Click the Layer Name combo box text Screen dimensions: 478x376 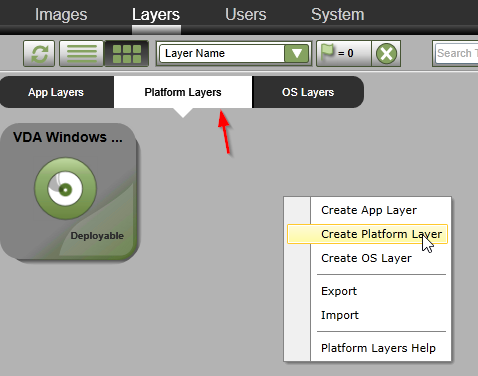tap(195, 53)
